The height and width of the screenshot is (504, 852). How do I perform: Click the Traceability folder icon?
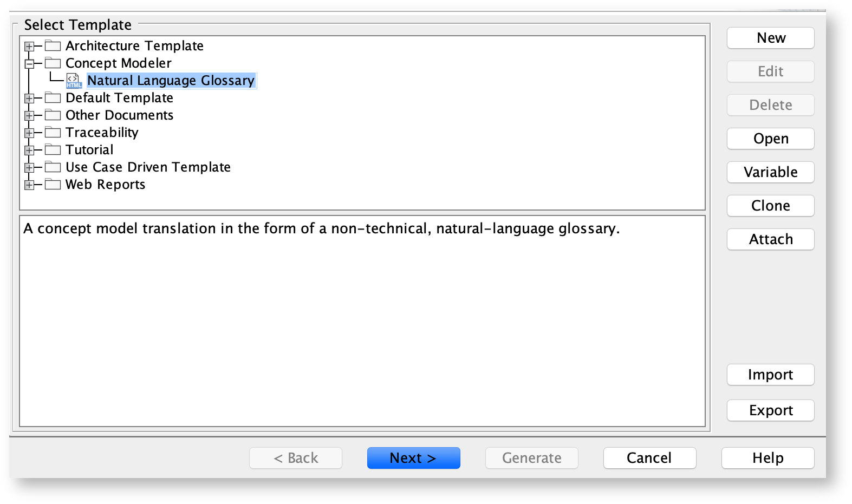53,133
